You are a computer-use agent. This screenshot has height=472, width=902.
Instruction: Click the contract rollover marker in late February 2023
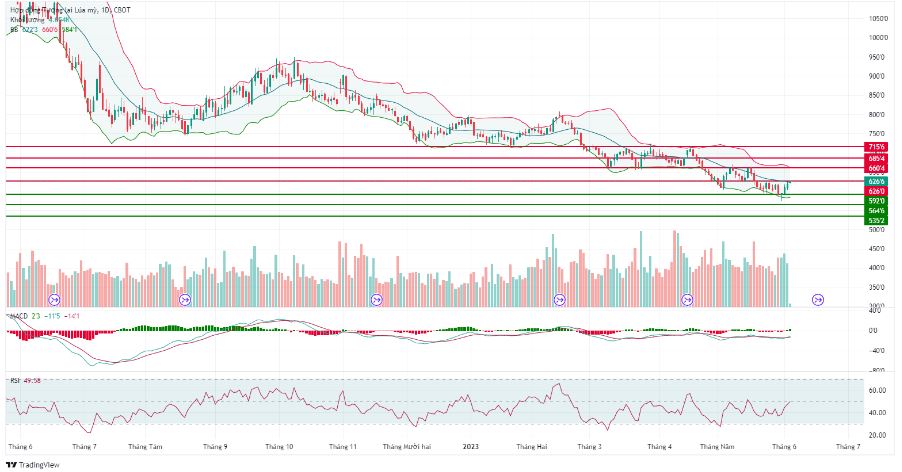[559, 300]
